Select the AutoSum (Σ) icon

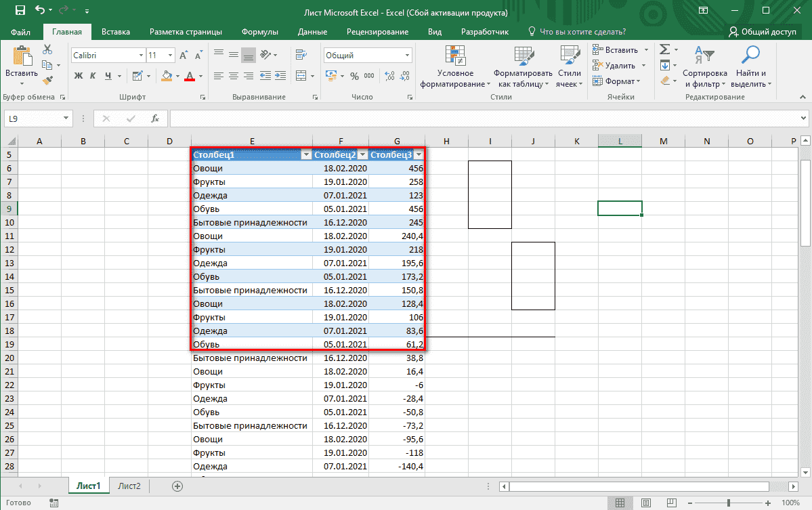(666, 49)
